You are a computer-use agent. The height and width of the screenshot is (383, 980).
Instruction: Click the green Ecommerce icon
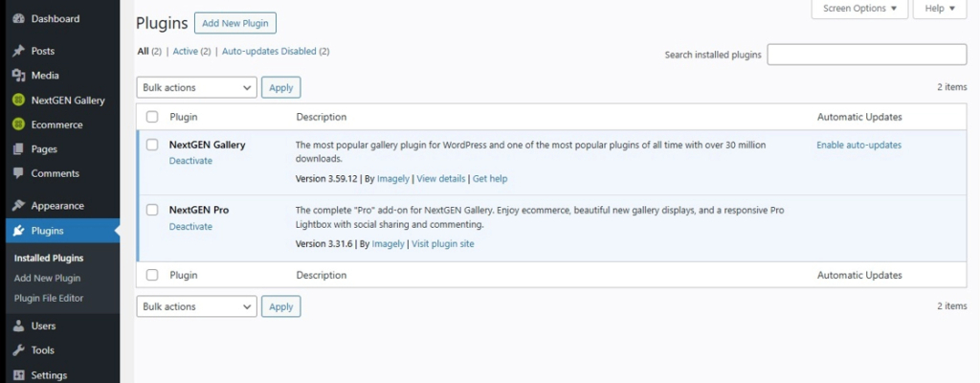[x=19, y=124]
